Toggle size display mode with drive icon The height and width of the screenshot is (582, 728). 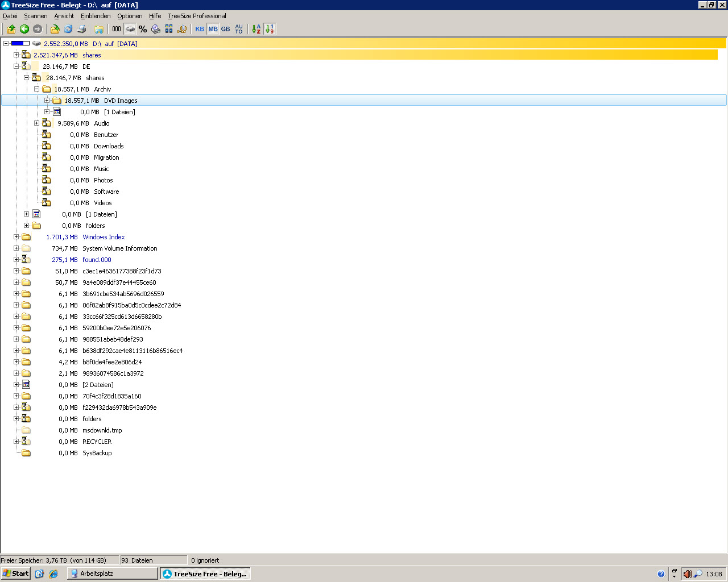[x=130, y=29]
